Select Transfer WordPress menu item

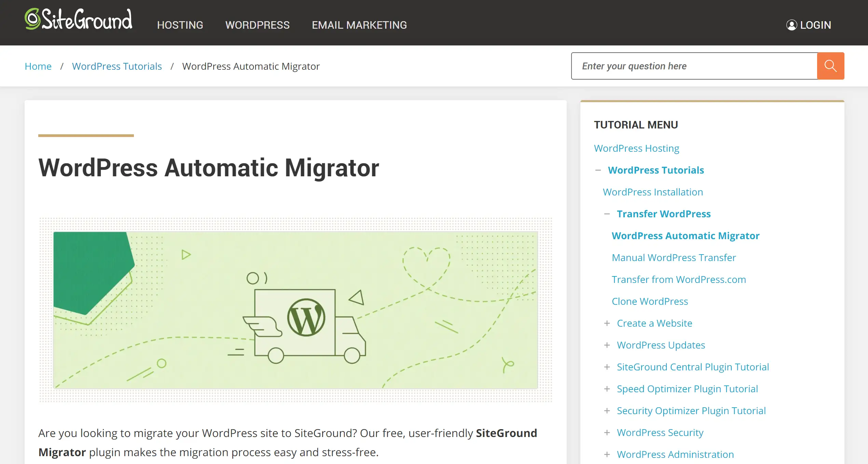(664, 214)
